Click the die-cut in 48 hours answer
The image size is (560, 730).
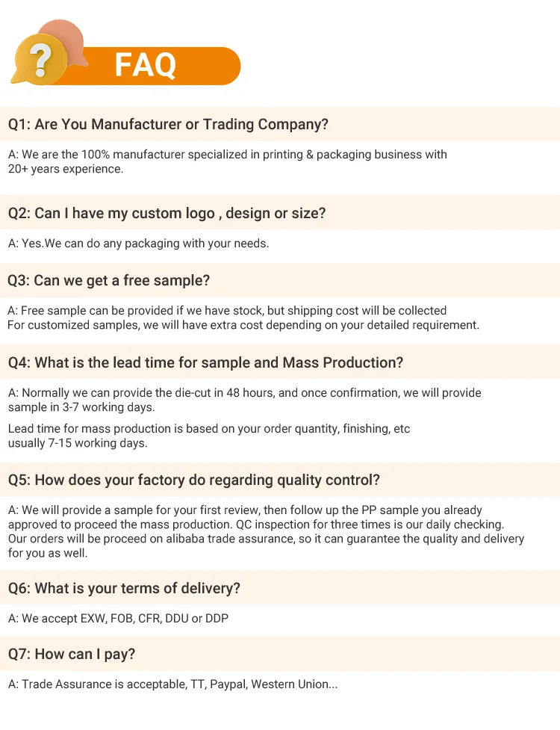pyautogui.click(x=244, y=393)
